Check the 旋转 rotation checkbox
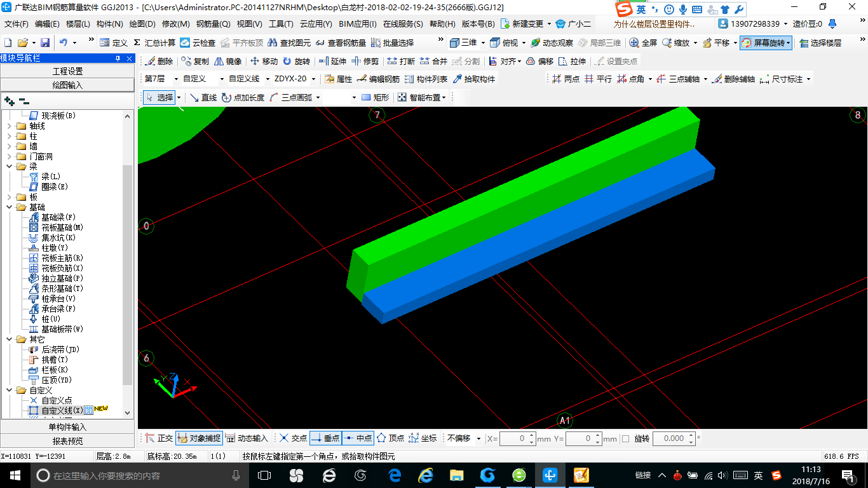 626,438
